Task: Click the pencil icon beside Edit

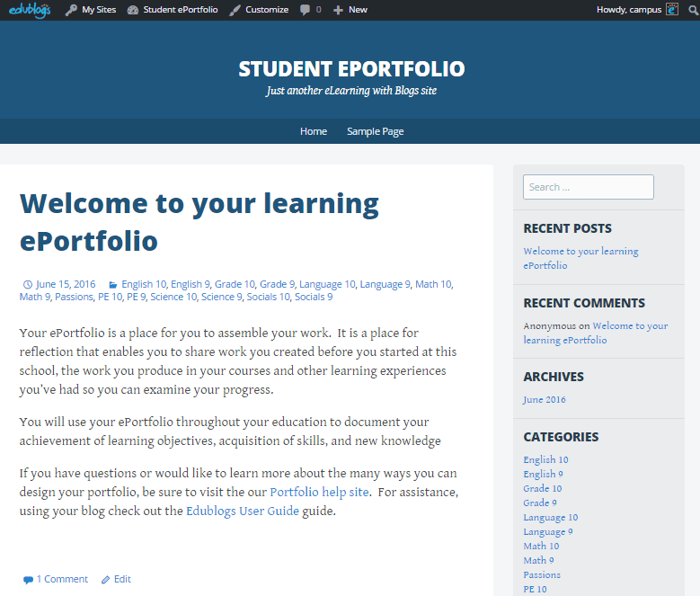Action: click(106, 580)
